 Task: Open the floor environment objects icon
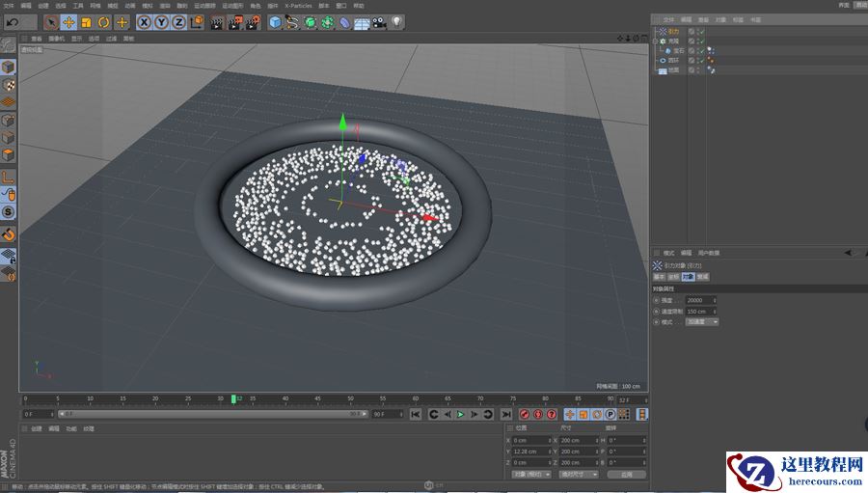(362, 23)
